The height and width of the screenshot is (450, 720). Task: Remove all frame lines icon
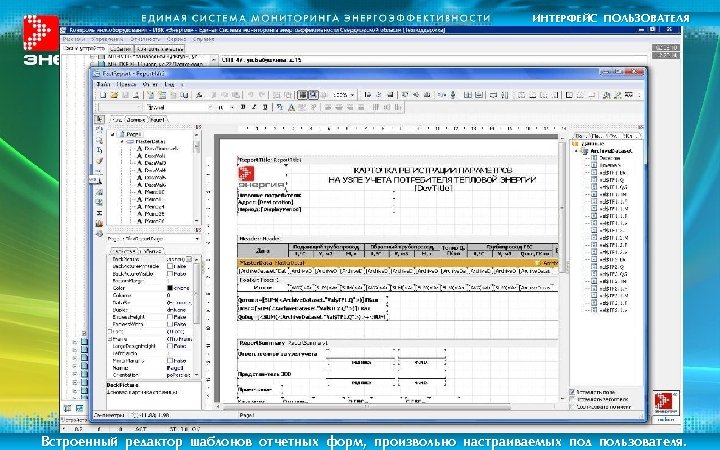580,95
